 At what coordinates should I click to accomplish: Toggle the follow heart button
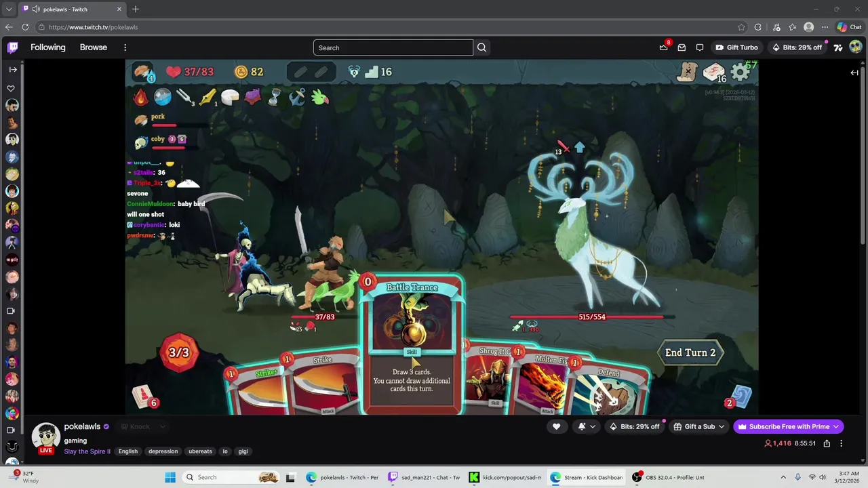point(556,426)
